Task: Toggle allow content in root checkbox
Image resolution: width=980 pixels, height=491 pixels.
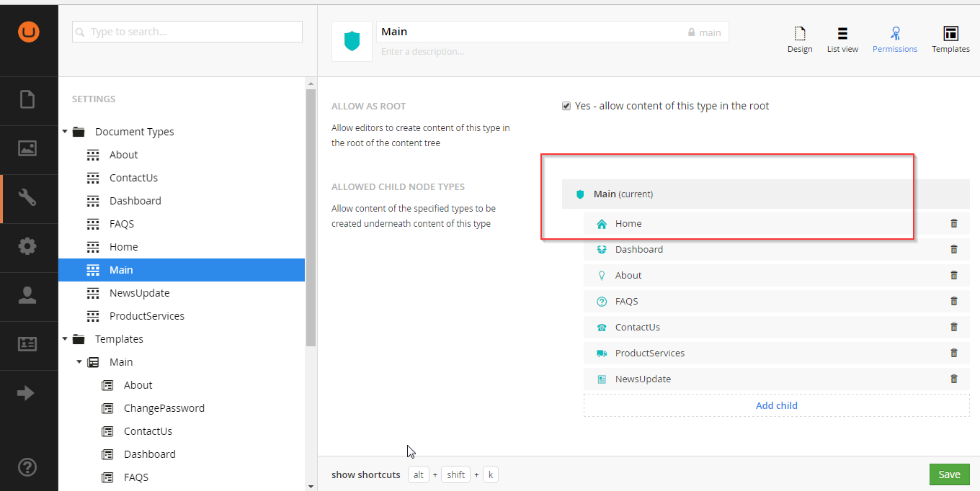Action: (x=566, y=106)
